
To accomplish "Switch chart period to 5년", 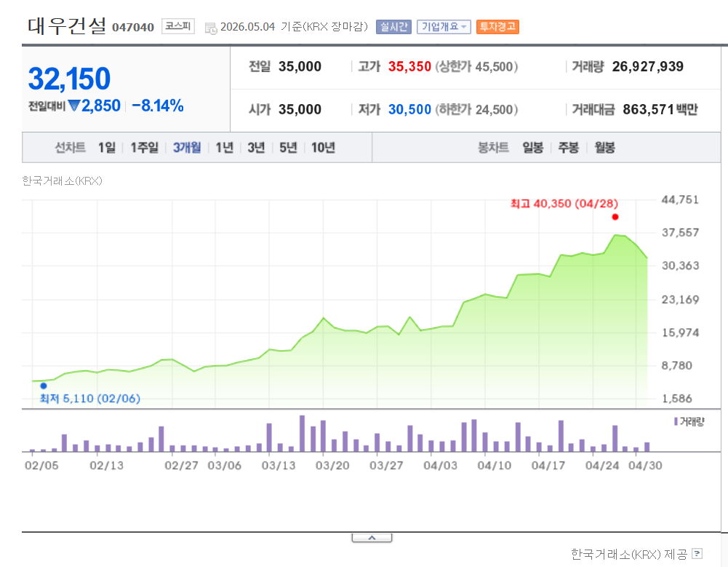I will pos(288,148).
